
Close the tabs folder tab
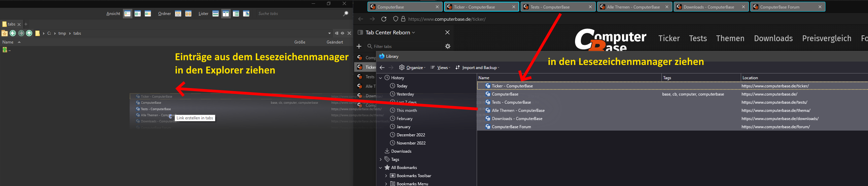pos(19,24)
